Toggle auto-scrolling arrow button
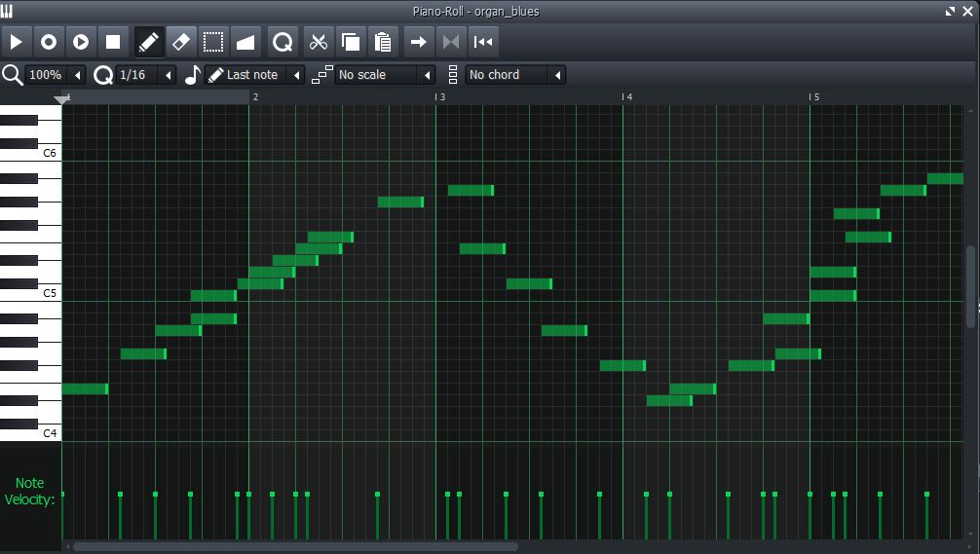 [418, 42]
